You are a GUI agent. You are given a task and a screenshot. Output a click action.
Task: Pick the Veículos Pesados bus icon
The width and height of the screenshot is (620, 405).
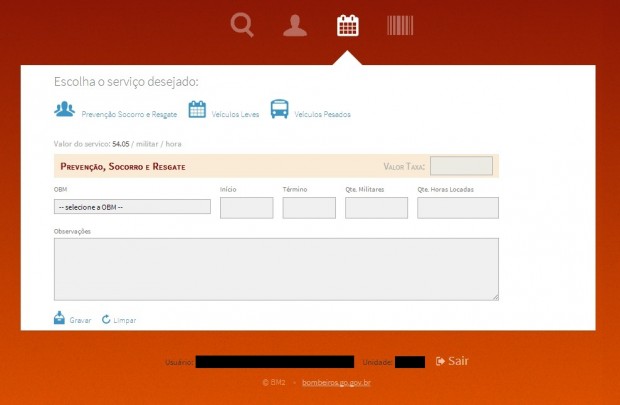tap(279, 110)
